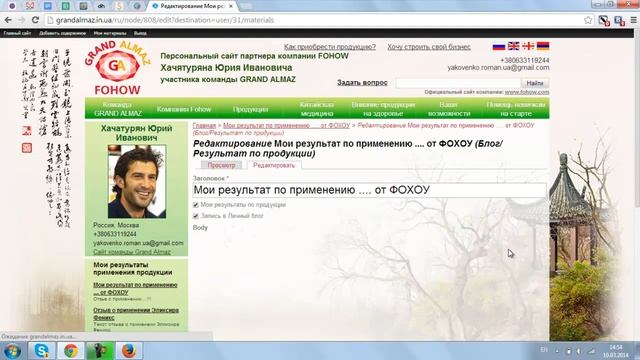The height and width of the screenshot is (360, 640).
Task: Open the Windows Start menu
Action: pyautogui.click(x=12, y=351)
